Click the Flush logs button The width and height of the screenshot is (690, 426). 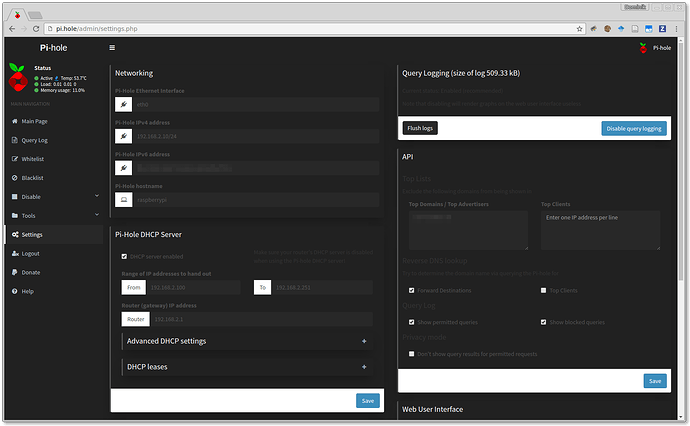(x=420, y=128)
